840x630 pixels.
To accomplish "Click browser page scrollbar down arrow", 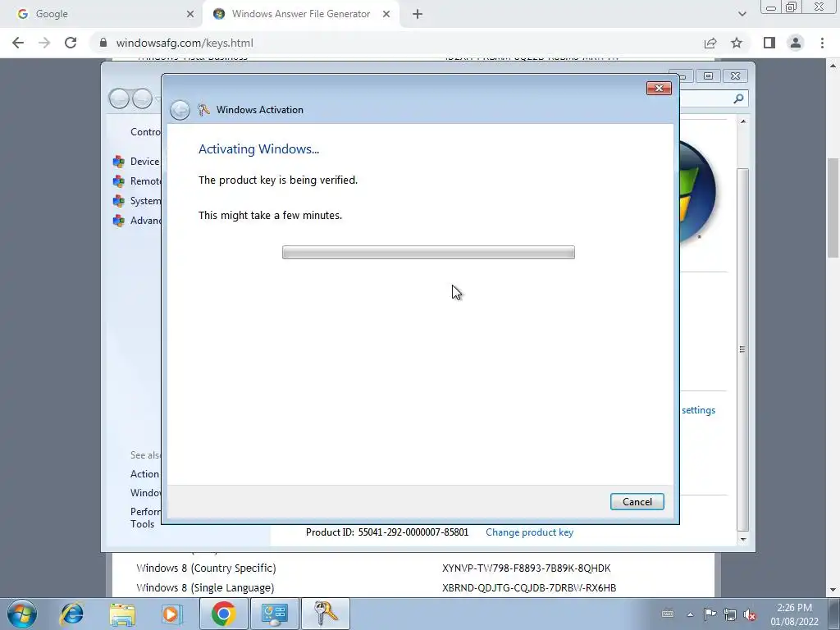I will 833,591.
